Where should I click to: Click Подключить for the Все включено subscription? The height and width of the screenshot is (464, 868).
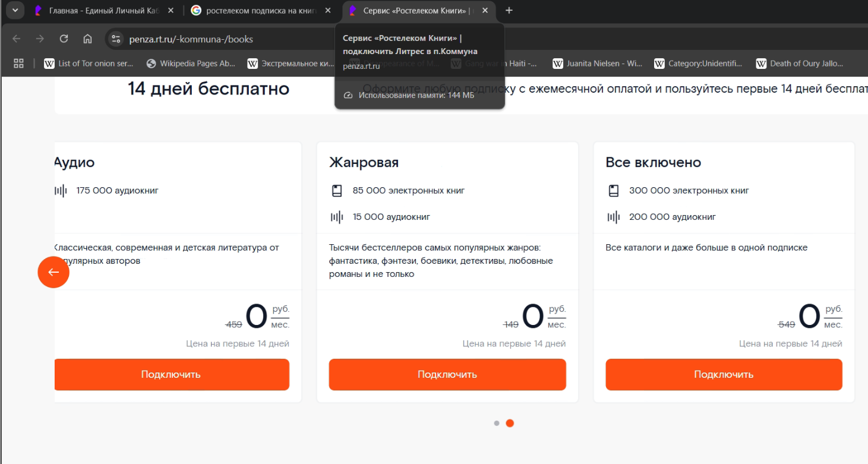click(724, 374)
